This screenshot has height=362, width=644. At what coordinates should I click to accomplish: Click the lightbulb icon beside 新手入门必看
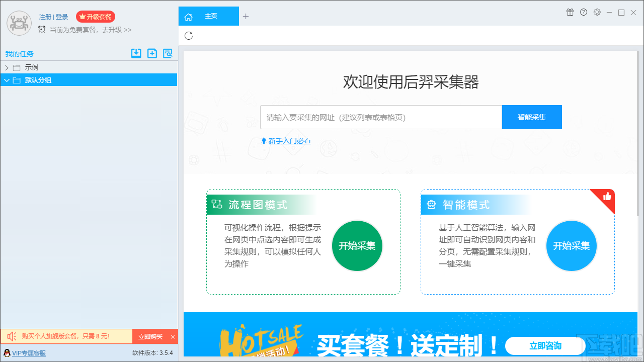[x=264, y=141]
